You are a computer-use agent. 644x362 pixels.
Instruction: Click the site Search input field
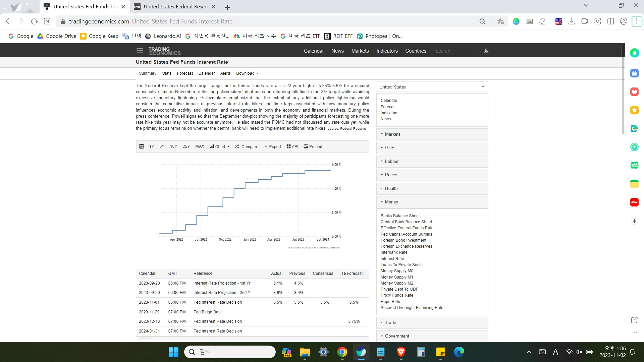point(454,51)
